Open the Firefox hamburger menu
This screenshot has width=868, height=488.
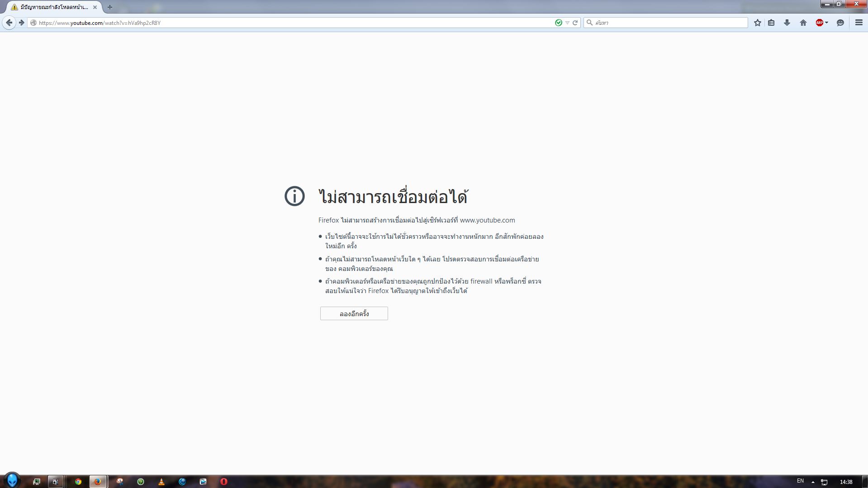[x=859, y=23]
